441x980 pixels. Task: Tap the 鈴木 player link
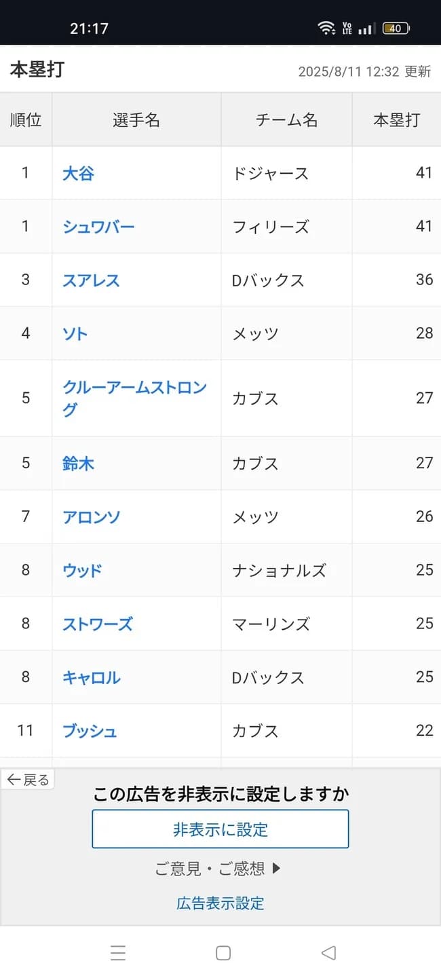pyautogui.click(x=79, y=463)
